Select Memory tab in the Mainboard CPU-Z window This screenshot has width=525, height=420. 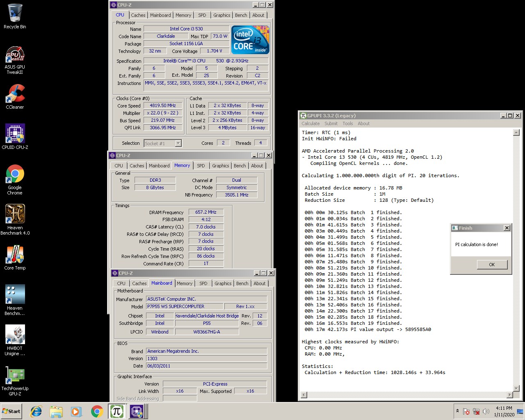(185, 283)
